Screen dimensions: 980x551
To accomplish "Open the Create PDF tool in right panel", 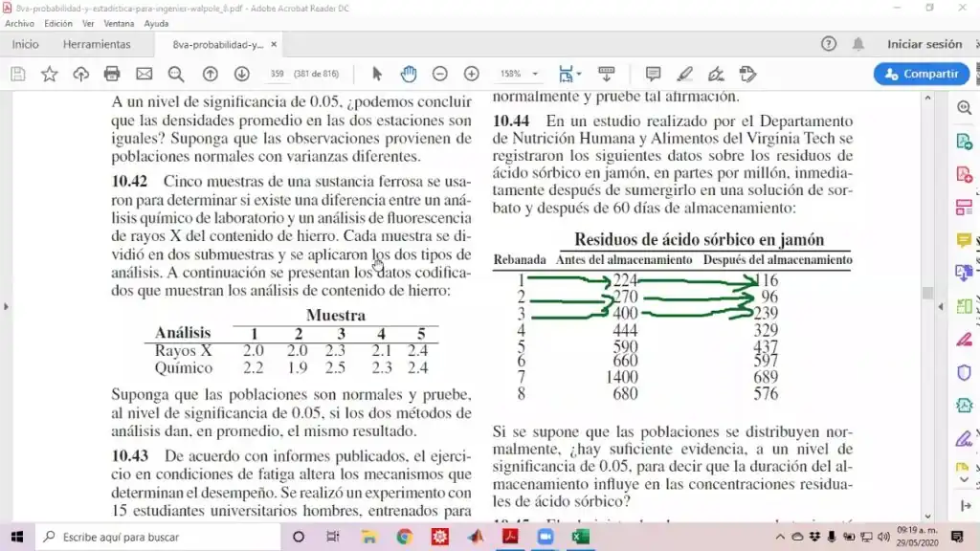I will (x=965, y=174).
